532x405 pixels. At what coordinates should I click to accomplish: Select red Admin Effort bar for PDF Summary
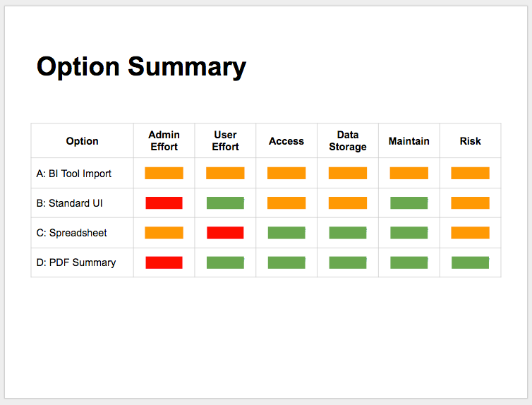[x=164, y=262]
